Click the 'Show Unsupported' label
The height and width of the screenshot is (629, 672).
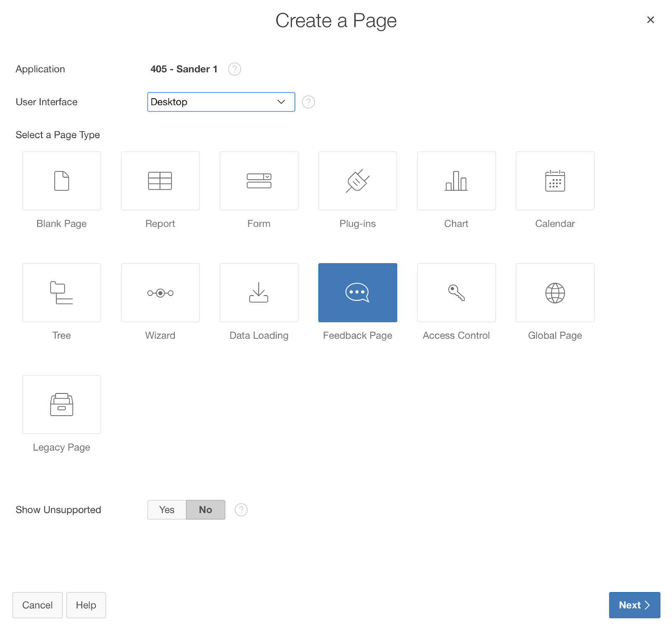[58, 510]
